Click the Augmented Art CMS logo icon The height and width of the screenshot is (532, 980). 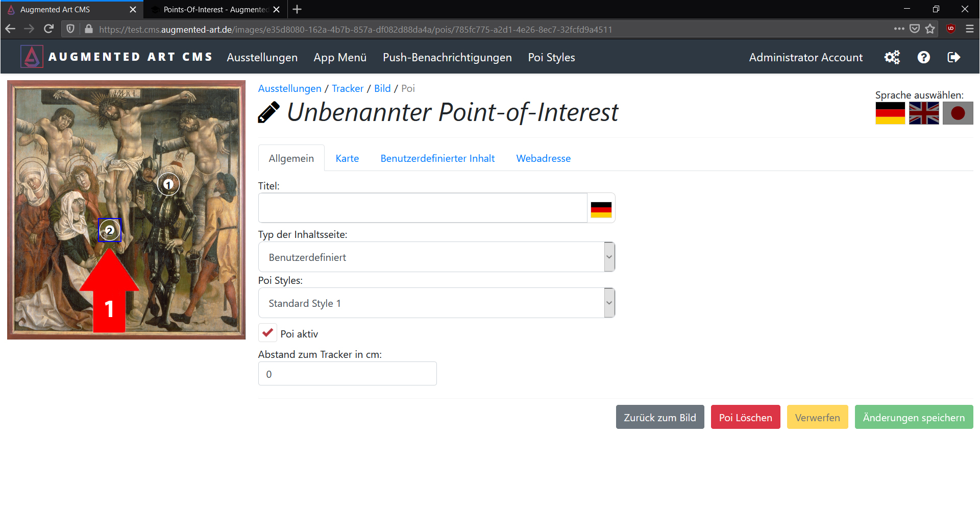click(x=32, y=57)
